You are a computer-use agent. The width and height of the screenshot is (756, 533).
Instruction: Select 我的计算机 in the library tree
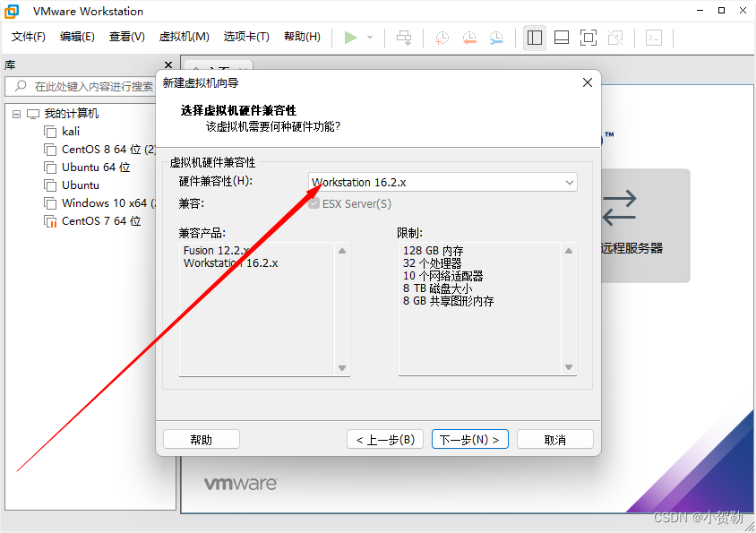point(72,114)
